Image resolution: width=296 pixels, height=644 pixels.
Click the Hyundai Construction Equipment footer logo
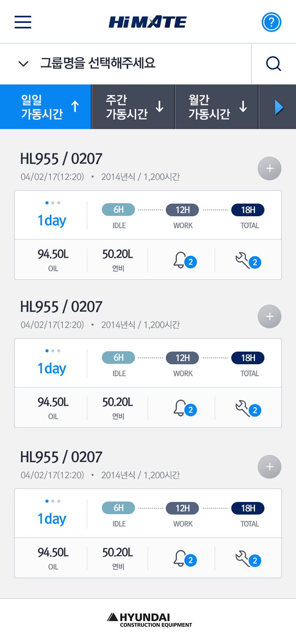point(149,619)
